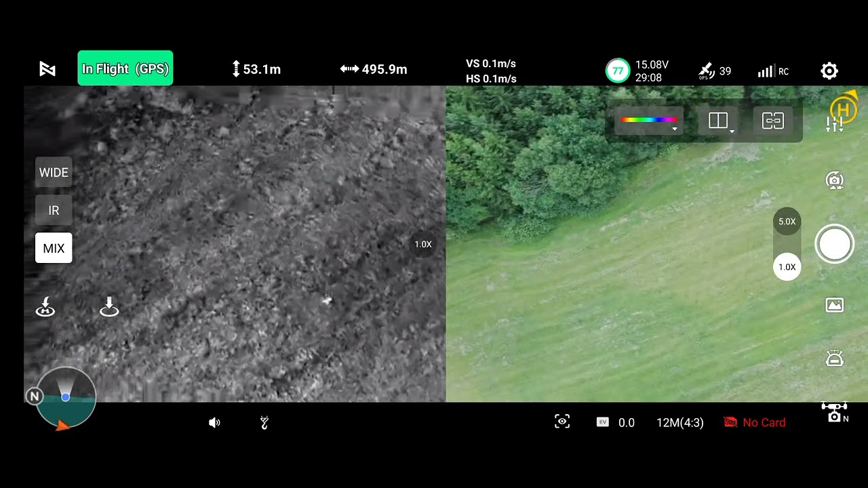
Task: Tap the battery 77 percent indicator
Action: pos(617,70)
